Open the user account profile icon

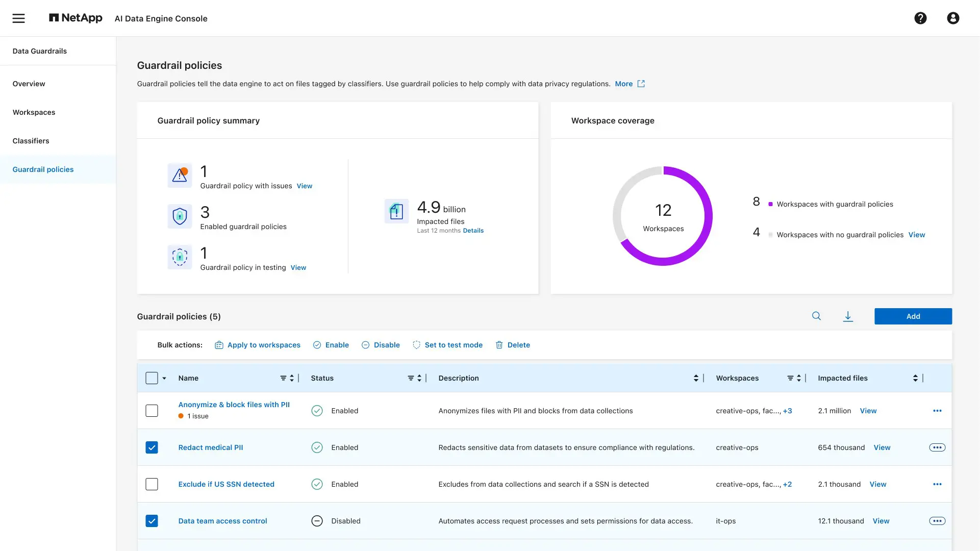coord(953,18)
